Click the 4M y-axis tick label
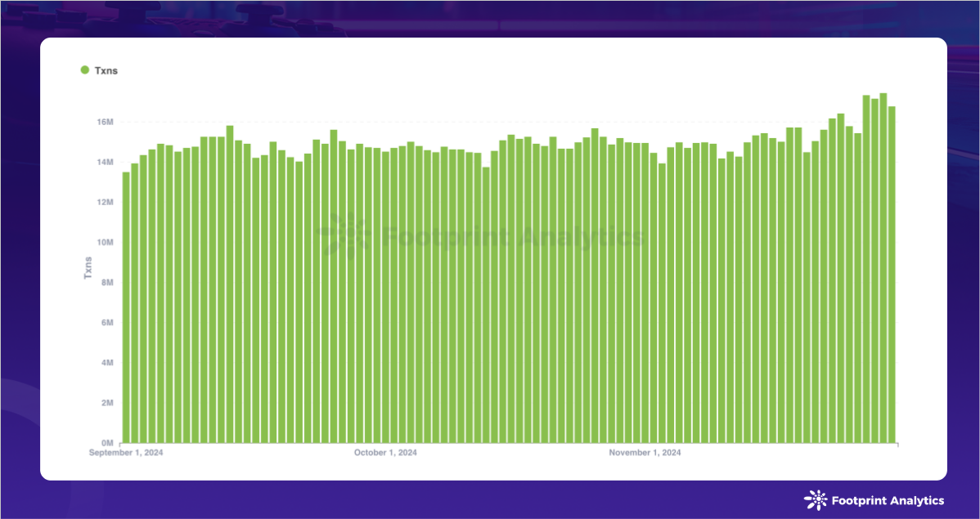This screenshot has height=519, width=980. 106,363
